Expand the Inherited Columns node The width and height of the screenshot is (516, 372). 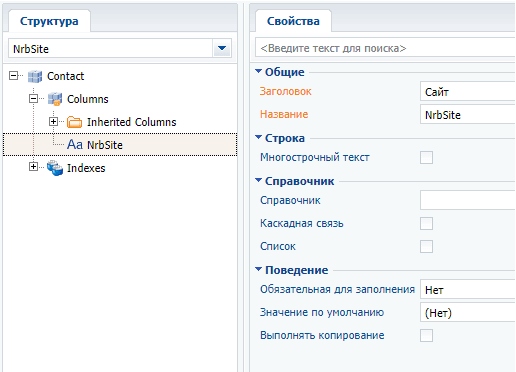pyautogui.click(x=53, y=122)
